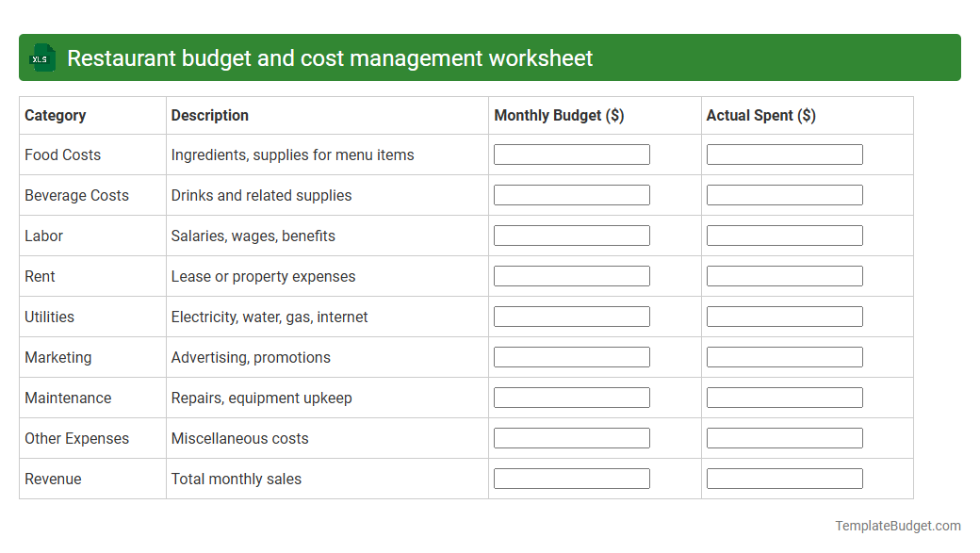
Task: Click the Electricity, water, gas, internet description
Action: coord(269,317)
